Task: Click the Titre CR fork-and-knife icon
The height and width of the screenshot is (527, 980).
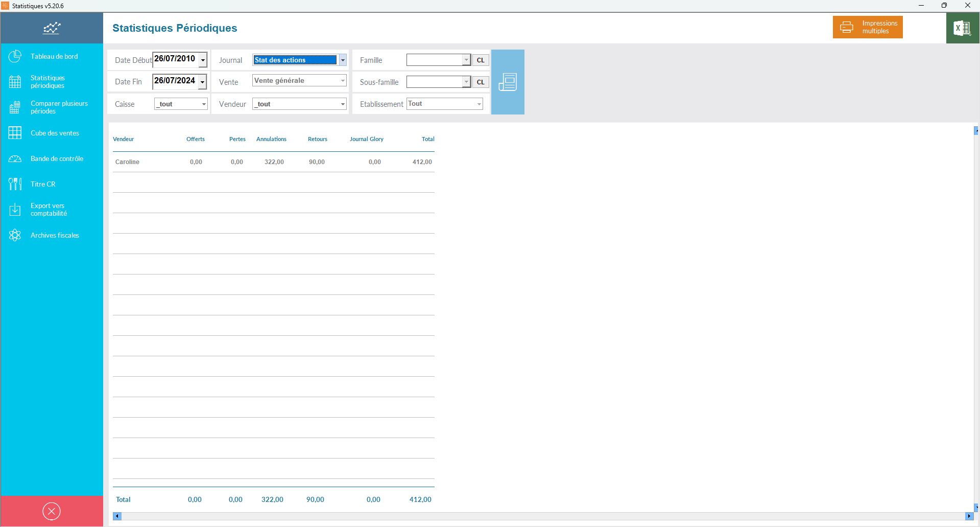Action: point(15,184)
